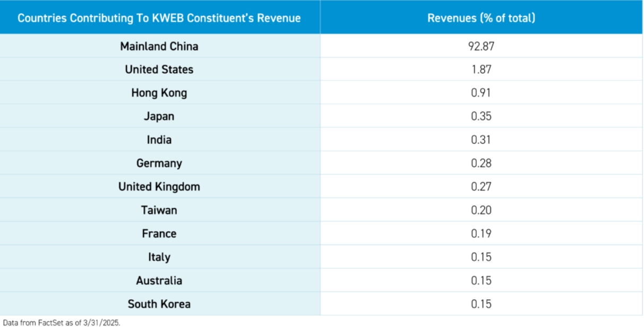This screenshot has height=330, width=644.
Task: Click the United States row label
Action: pyautogui.click(x=159, y=70)
